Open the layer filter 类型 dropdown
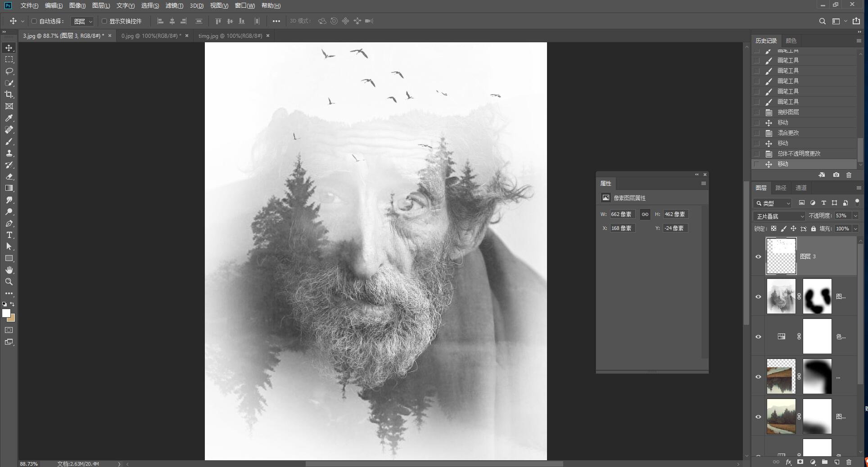Screen dimensions: 868x467 tap(773, 203)
